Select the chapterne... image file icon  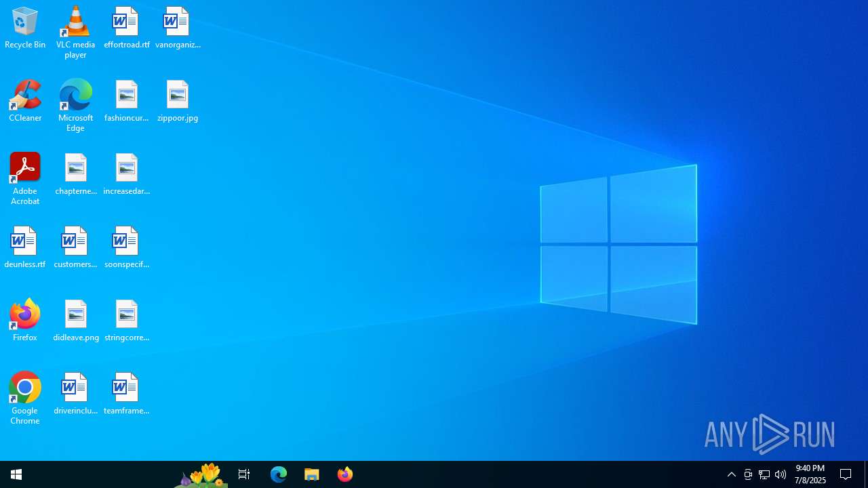75,175
